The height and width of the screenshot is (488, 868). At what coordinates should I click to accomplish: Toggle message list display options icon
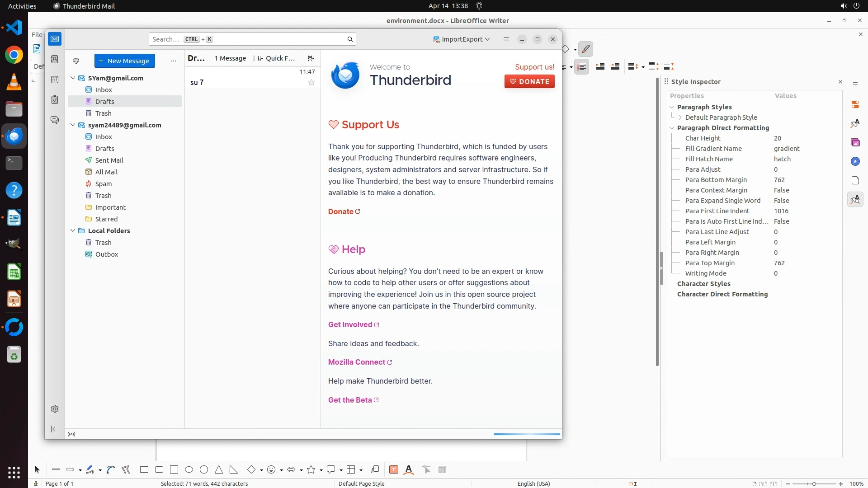[x=311, y=58]
